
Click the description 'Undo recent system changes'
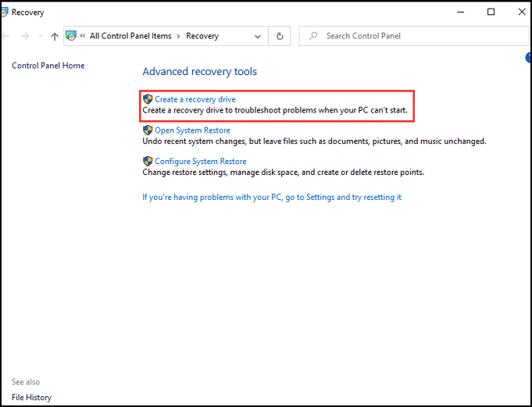click(194, 141)
